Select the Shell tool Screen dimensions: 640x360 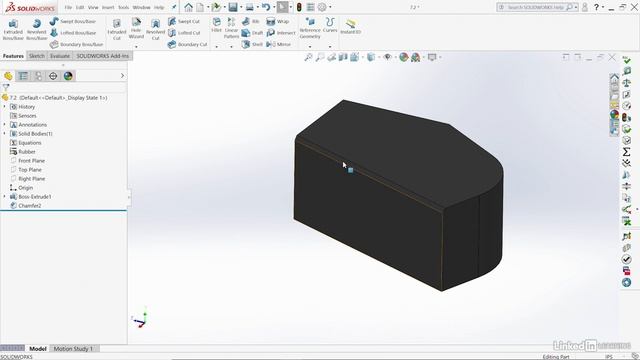click(x=252, y=44)
